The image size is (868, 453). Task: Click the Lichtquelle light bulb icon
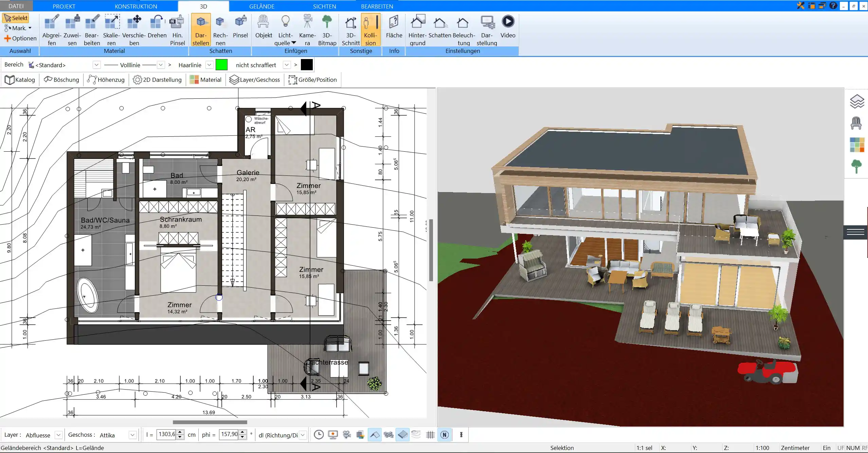(x=286, y=22)
